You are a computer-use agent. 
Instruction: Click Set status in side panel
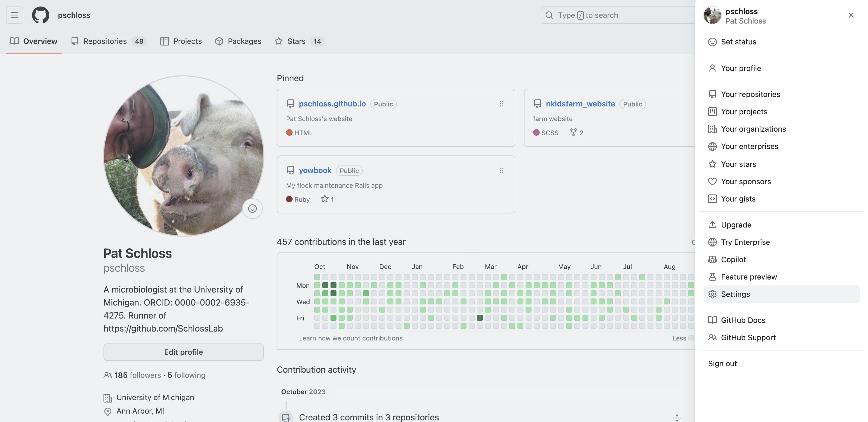tap(738, 42)
